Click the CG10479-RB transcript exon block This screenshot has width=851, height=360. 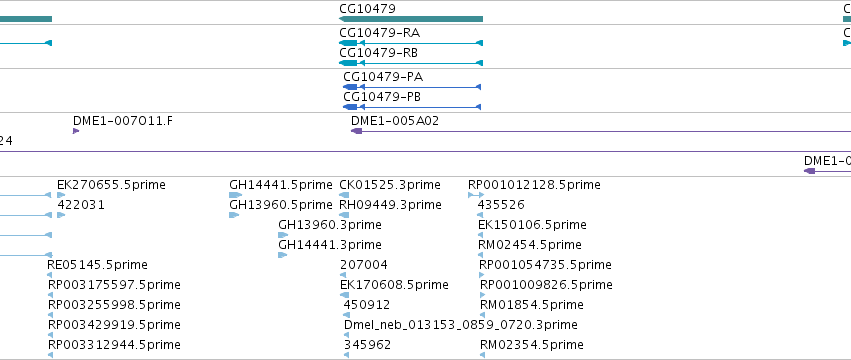tap(348, 63)
